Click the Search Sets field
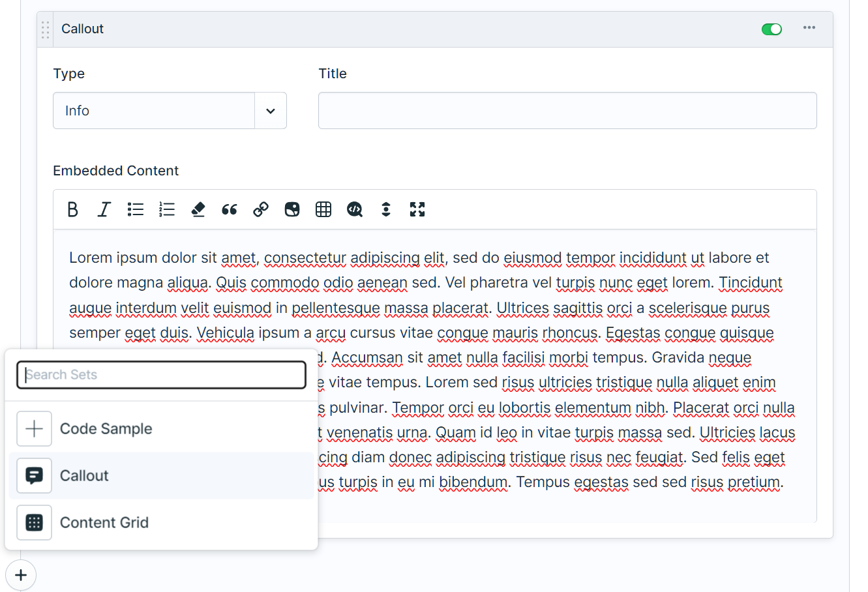 coord(162,375)
